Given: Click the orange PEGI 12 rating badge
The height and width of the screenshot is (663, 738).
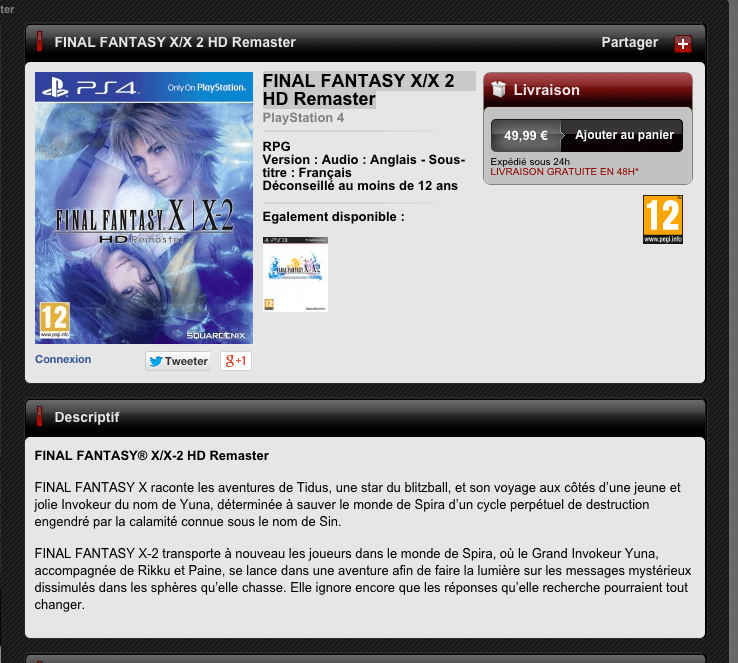Looking at the screenshot, I should point(663,219).
